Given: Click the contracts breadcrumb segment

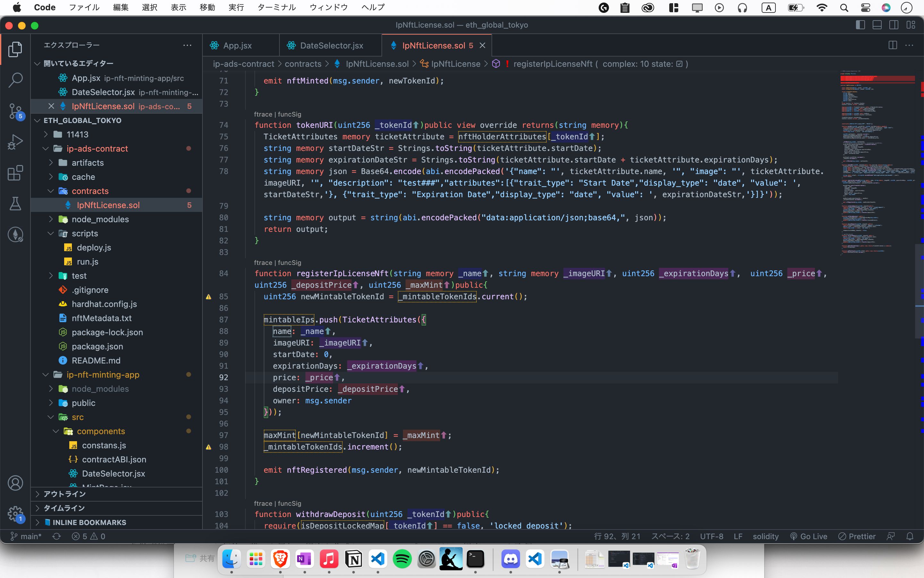Looking at the screenshot, I should [x=303, y=64].
